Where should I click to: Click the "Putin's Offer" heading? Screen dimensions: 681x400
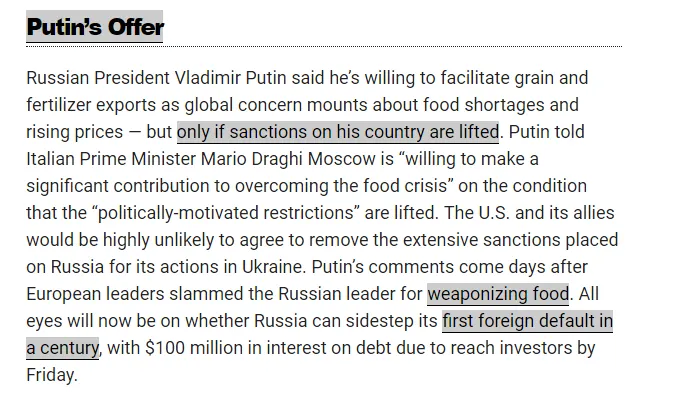click(x=94, y=27)
